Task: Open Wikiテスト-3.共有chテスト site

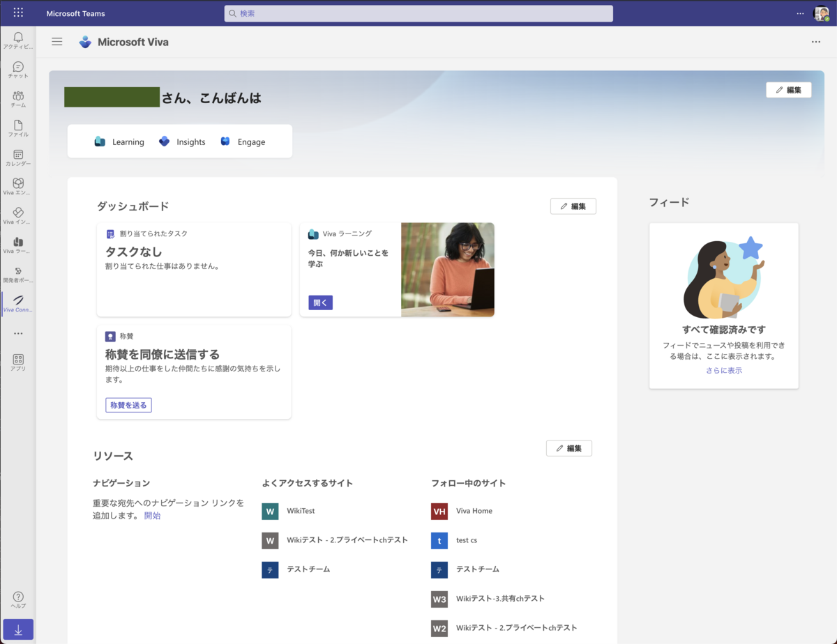Action: [500, 599]
